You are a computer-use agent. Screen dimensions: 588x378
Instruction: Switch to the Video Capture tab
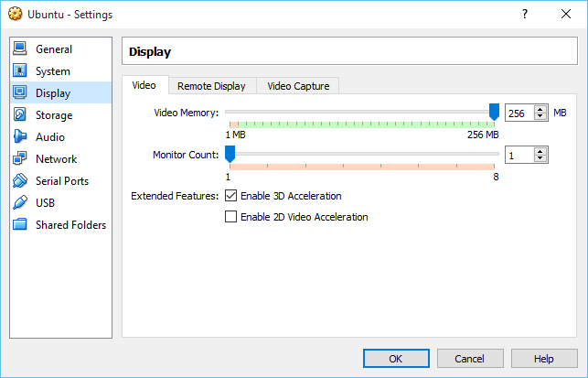click(x=298, y=86)
